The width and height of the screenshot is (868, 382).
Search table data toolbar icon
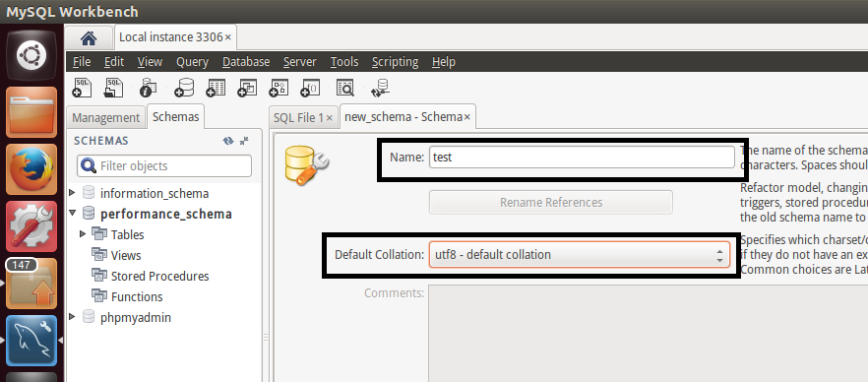click(344, 88)
